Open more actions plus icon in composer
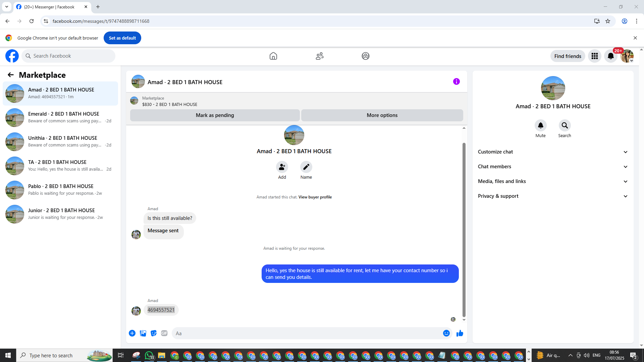The height and width of the screenshot is (362, 644). 132,333
